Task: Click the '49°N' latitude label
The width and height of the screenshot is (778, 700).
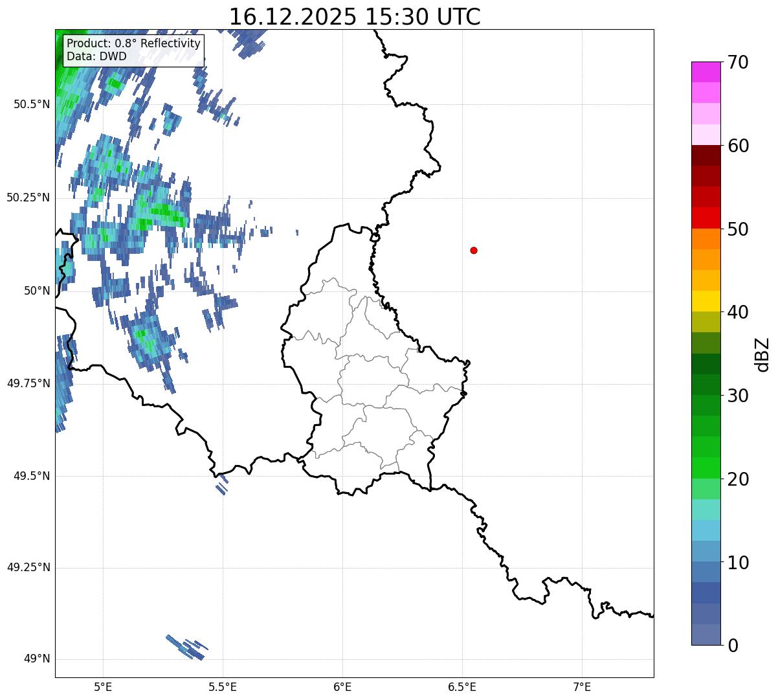Action: click(x=37, y=659)
